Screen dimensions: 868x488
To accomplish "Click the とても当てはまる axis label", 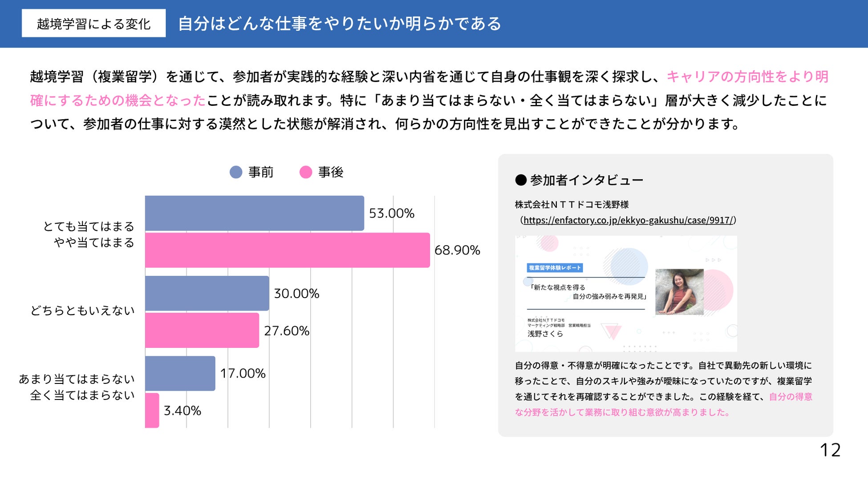I will tap(89, 226).
